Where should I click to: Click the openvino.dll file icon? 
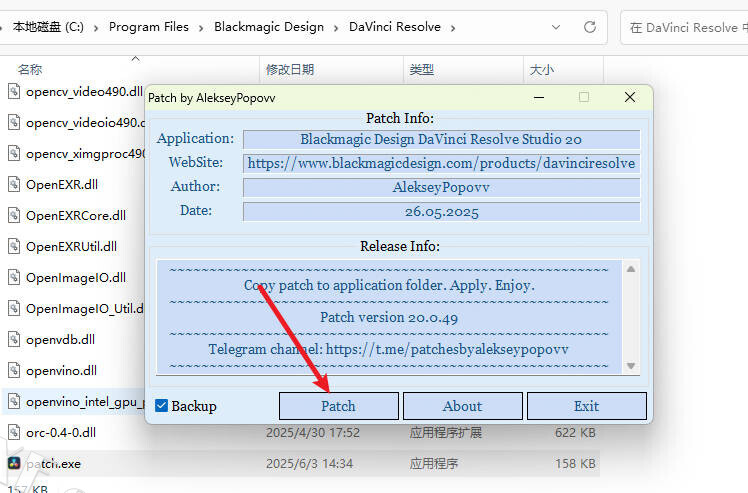[14, 370]
